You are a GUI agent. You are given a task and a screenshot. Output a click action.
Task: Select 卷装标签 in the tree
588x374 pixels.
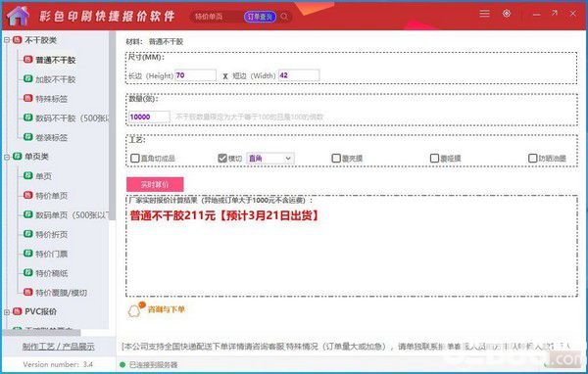pos(52,137)
